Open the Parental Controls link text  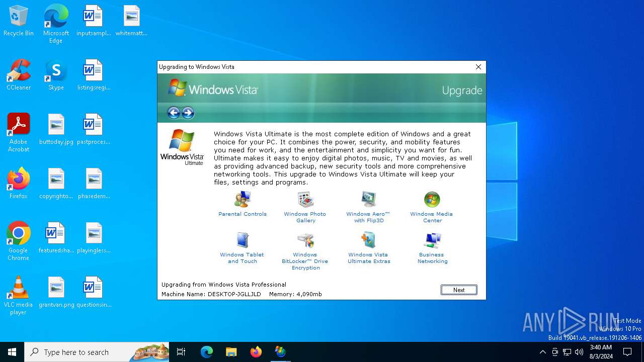pyautogui.click(x=243, y=214)
